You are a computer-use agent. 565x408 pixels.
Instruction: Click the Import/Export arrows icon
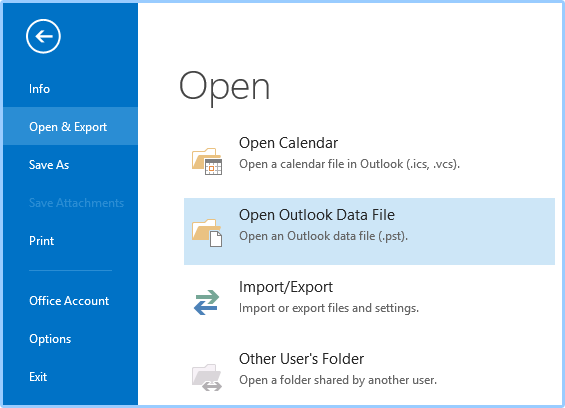coord(206,302)
